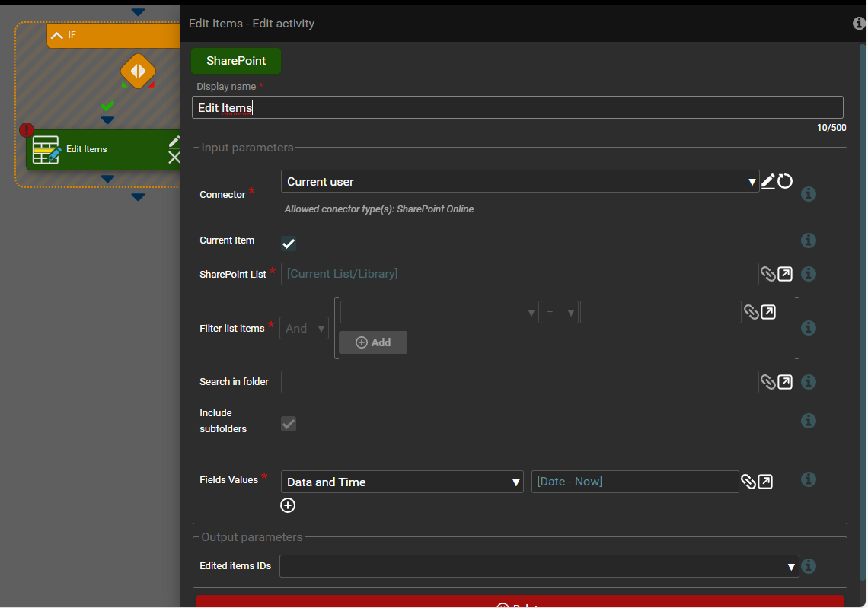The image size is (868, 608).
Task: Open the And filter operator dropdown
Action: pyautogui.click(x=304, y=329)
